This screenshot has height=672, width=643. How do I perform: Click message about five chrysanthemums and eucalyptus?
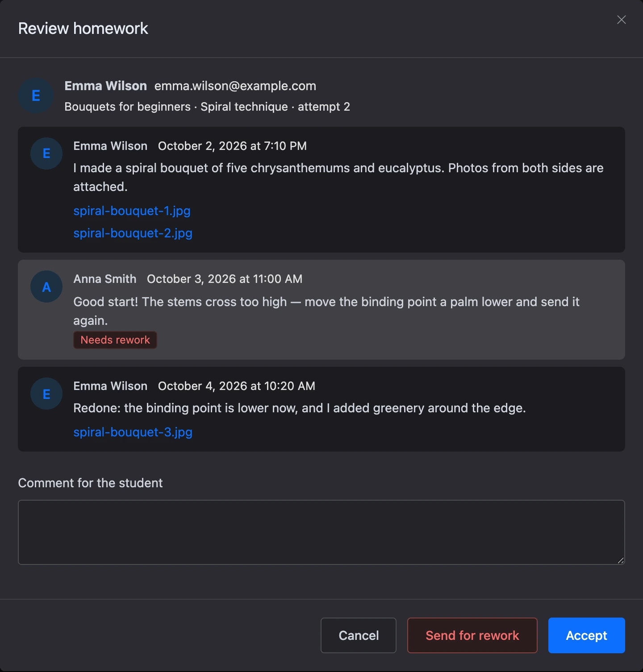[x=338, y=177]
